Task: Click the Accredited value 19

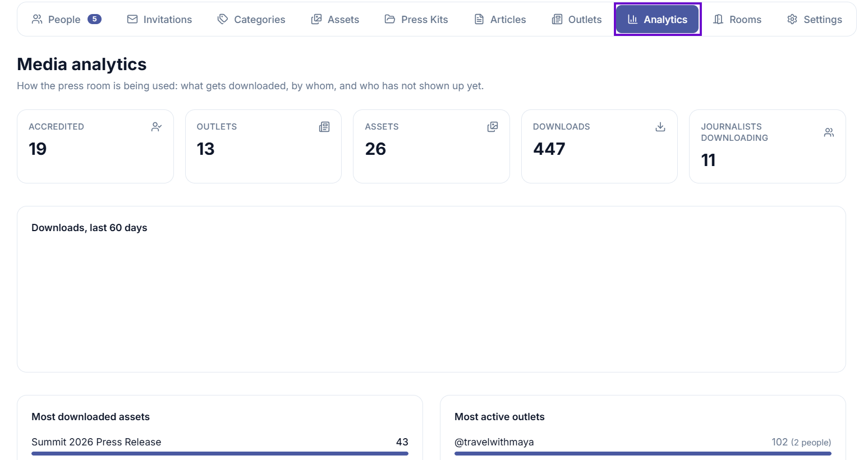Action: 38,149
